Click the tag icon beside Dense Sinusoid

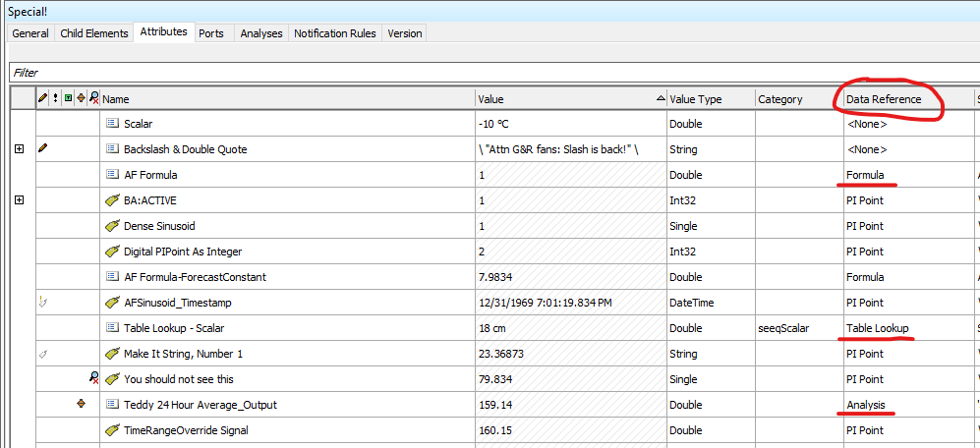tap(112, 226)
